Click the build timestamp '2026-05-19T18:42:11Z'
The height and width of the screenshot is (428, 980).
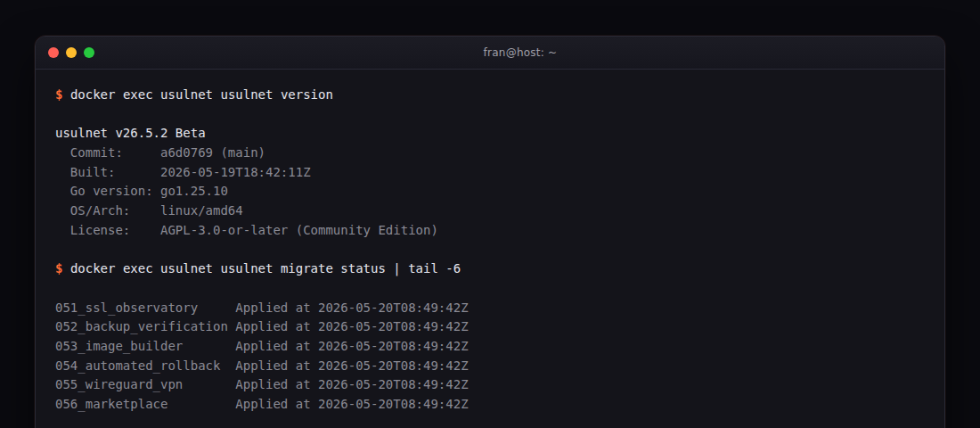(x=235, y=172)
